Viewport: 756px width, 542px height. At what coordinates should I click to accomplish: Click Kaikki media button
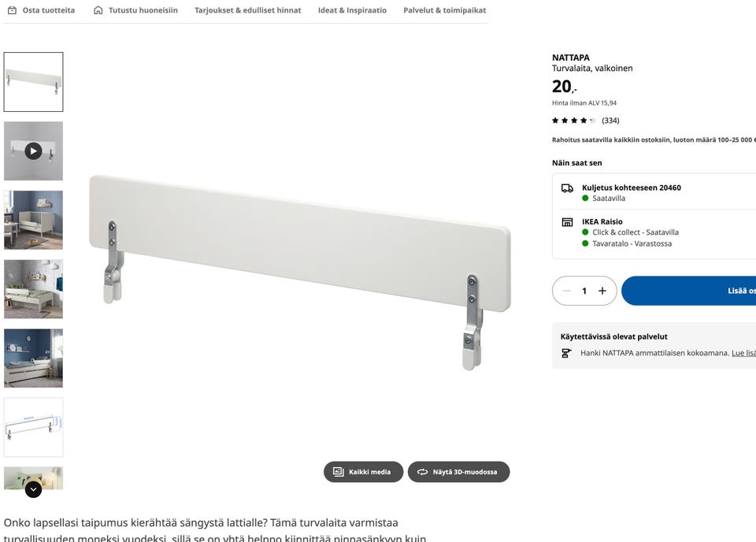[363, 472]
